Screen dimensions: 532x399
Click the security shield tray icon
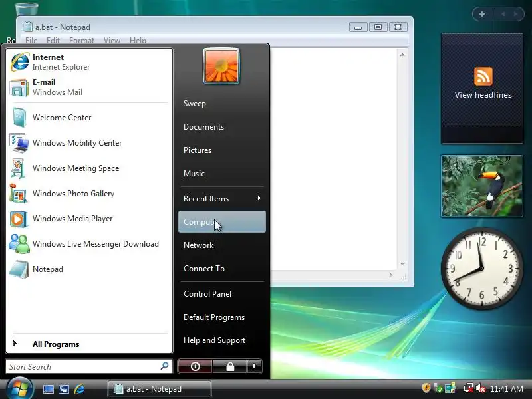tap(426, 388)
